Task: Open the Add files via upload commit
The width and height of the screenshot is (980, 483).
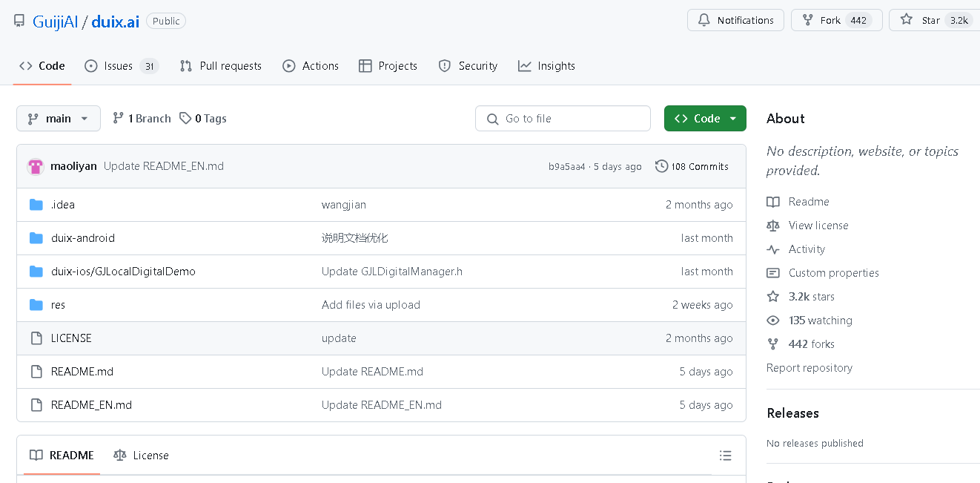Action: coord(371,305)
